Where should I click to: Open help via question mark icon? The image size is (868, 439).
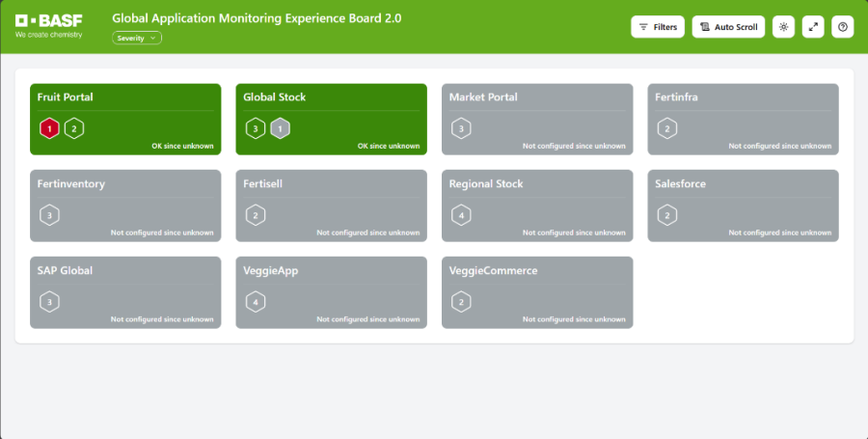pyautogui.click(x=843, y=27)
